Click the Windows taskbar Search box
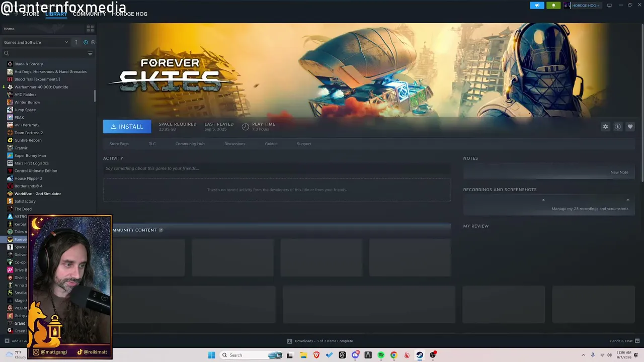 252,355
